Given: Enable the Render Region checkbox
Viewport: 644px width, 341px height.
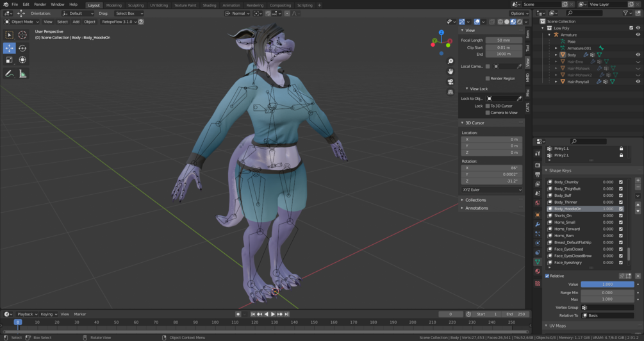Looking at the screenshot, I should tap(488, 78).
